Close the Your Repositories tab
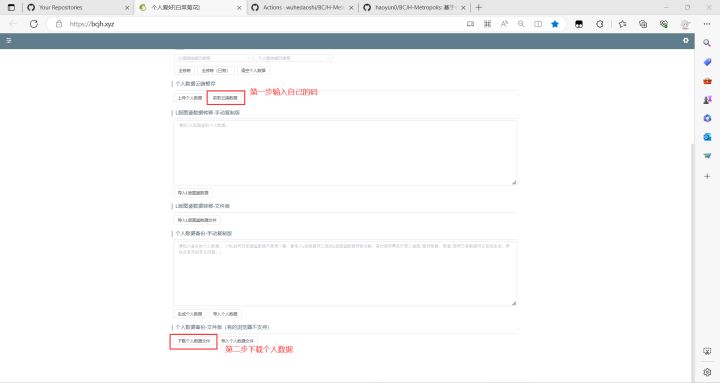Image resolution: width=720 pixels, height=383 pixels. coord(127,8)
